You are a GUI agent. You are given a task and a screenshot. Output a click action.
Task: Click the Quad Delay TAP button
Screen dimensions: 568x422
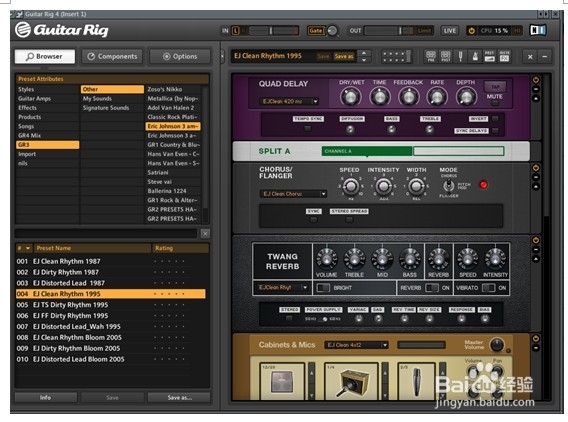(495, 87)
